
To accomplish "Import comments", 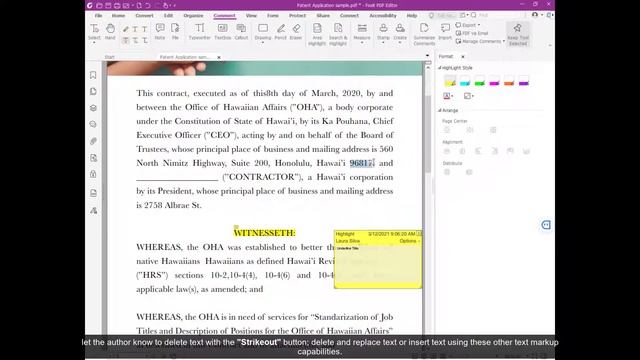I will [x=445, y=32].
